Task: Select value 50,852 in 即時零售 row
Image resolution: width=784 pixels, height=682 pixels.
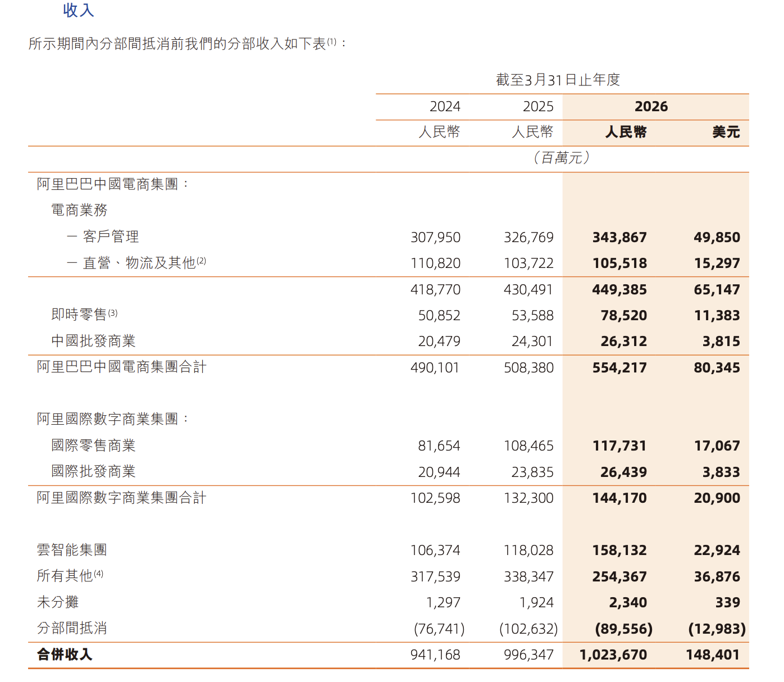Action: (439, 316)
